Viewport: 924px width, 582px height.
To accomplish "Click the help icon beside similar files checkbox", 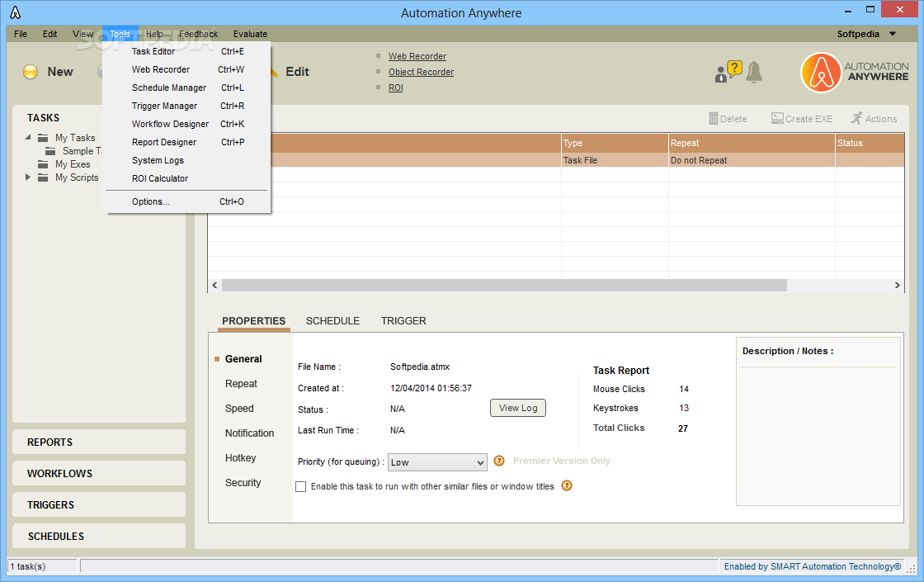I will pyautogui.click(x=567, y=486).
